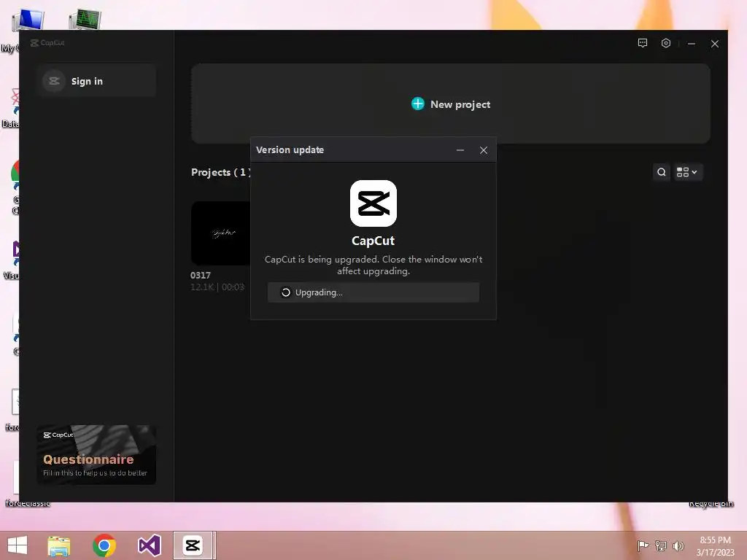747x560 pixels.
Task: Click the Sign in button
Action: [x=96, y=81]
